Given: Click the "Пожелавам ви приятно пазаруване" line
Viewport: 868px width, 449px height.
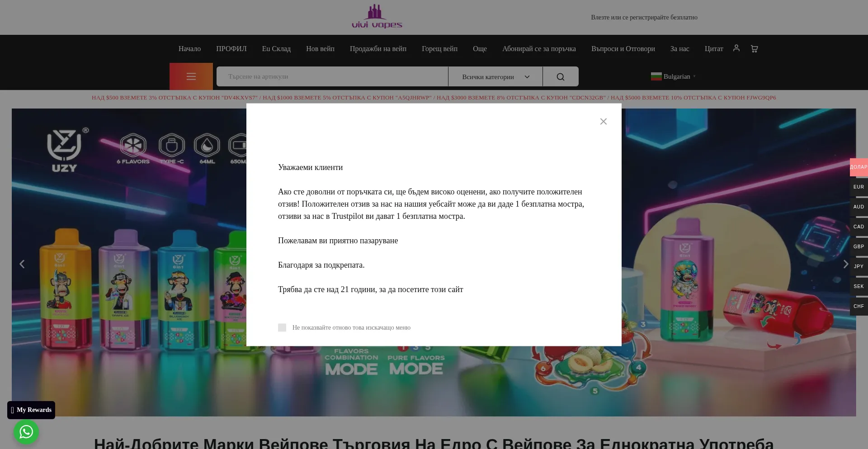Looking at the screenshot, I should click(x=338, y=241).
